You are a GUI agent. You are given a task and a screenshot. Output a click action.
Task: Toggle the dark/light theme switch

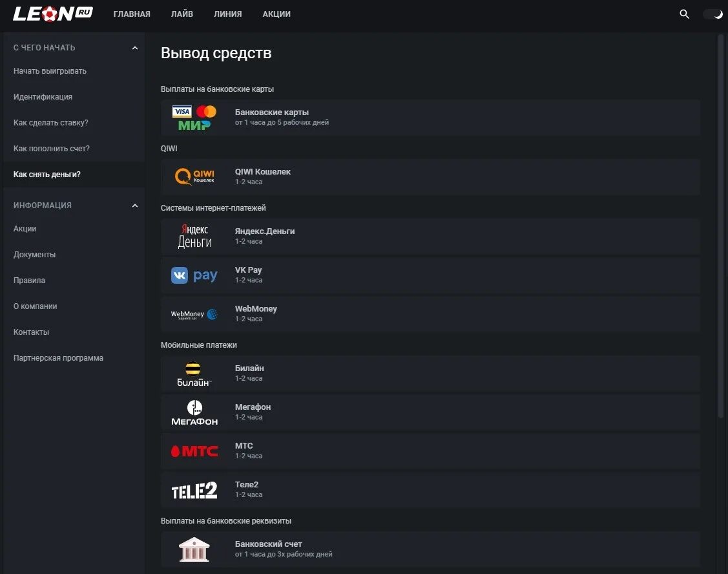[712, 14]
